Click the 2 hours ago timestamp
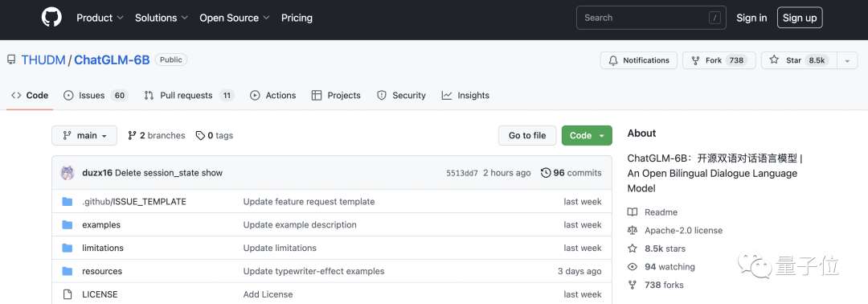Screen dimensions: 868x304 point(506,173)
